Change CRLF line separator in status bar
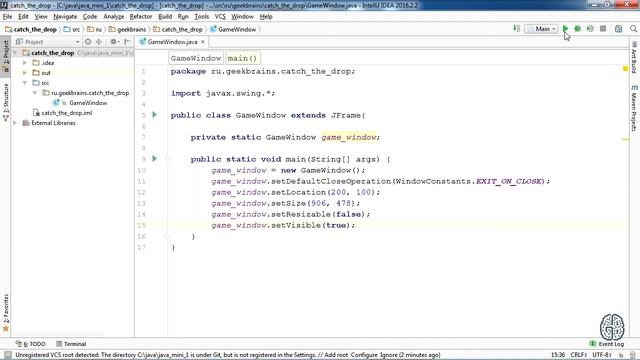The height and width of the screenshot is (360, 640). [x=579, y=355]
